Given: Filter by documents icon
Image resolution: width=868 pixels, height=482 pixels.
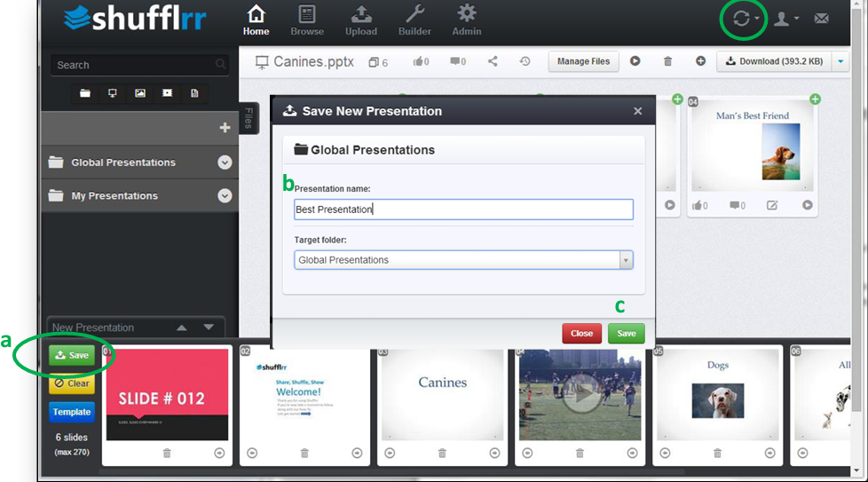Looking at the screenshot, I should [x=194, y=93].
